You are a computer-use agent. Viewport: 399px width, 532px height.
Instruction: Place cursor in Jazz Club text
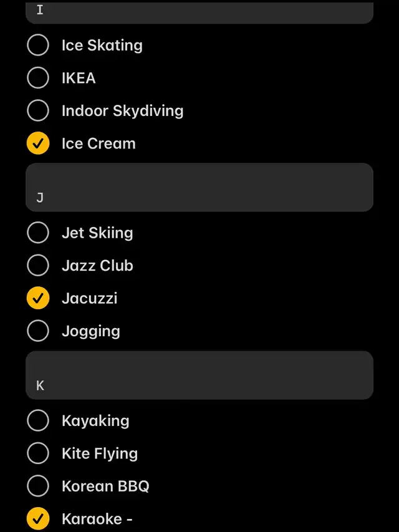point(97,266)
